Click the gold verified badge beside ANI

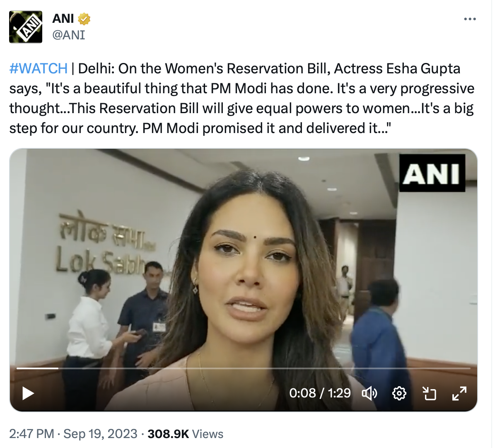pos(84,19)
